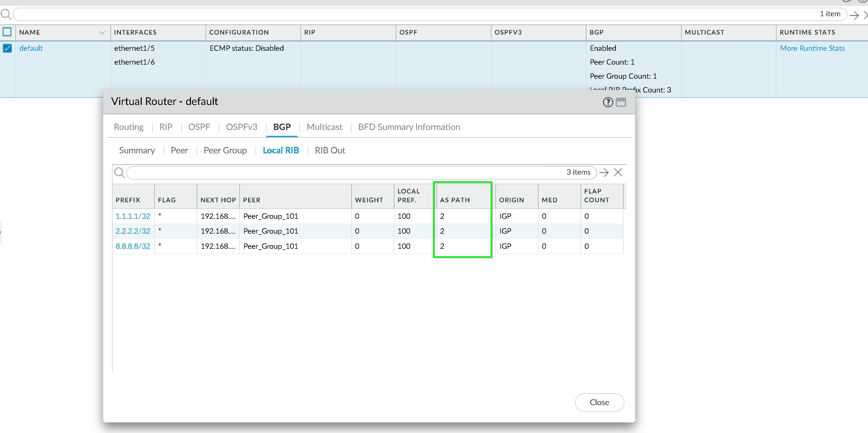Image resolution: width=868 pixels, height=433 pixels.
Task: Click the magnifier icon in Local RIB search
Action: click(119, 173)
